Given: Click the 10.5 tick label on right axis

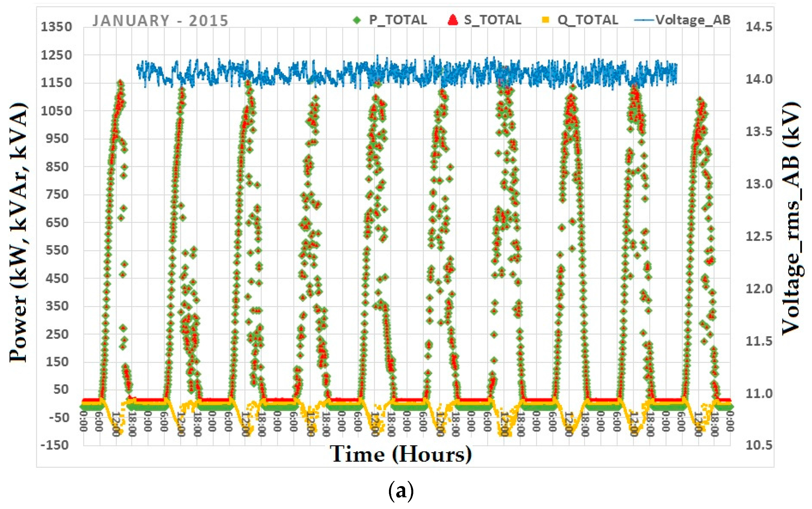Looking at the screenshot, I should click(x=759, y=445).
